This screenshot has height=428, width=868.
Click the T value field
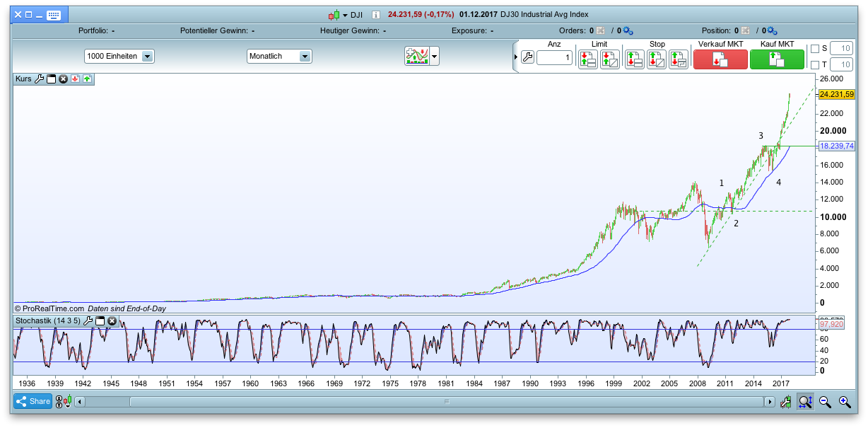pyautogui.click(x=841, y=65)
